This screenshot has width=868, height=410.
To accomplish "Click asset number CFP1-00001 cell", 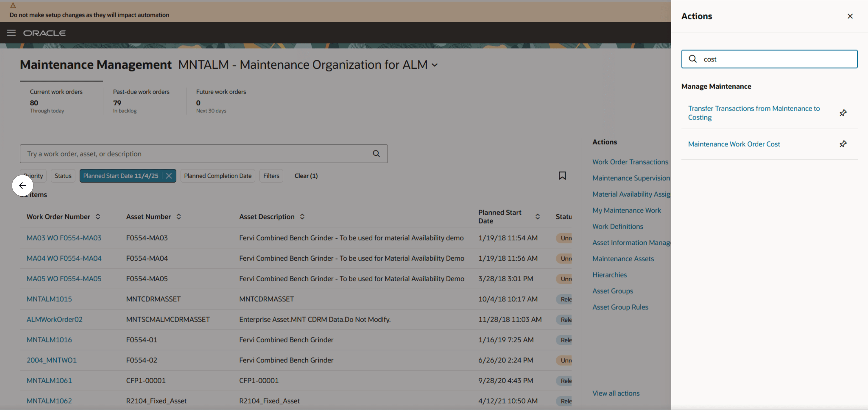I will point(146,381).
